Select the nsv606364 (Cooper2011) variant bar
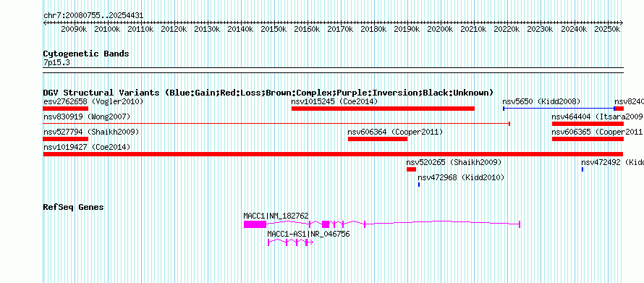644x283 pixels. pos(378,139)
